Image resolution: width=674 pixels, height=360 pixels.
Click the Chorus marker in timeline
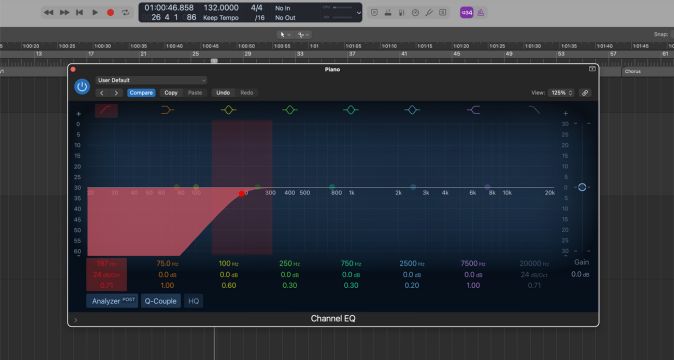[x=633, y=72]
